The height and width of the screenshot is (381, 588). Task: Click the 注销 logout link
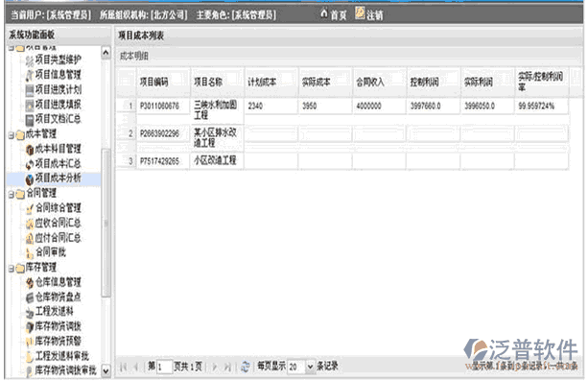(369, 14)
